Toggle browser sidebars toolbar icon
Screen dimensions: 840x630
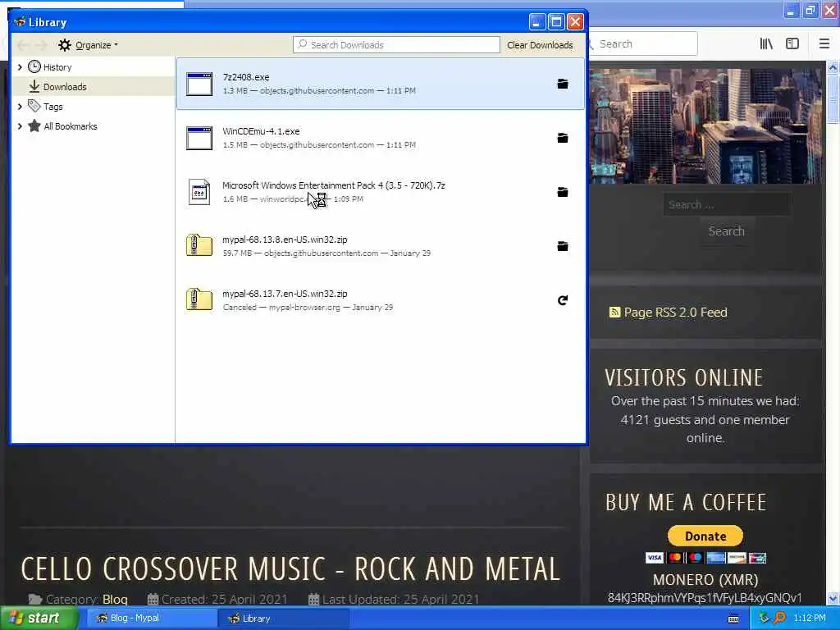792,44
